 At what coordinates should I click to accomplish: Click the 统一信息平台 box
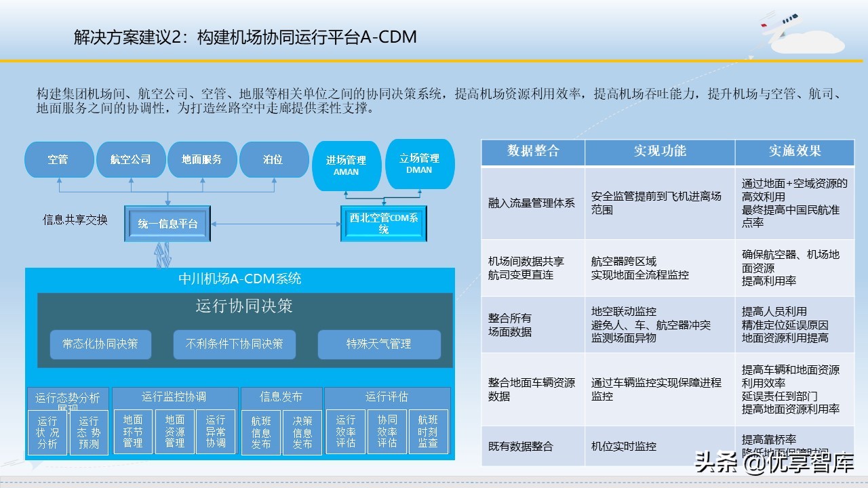tap(167, 224)
